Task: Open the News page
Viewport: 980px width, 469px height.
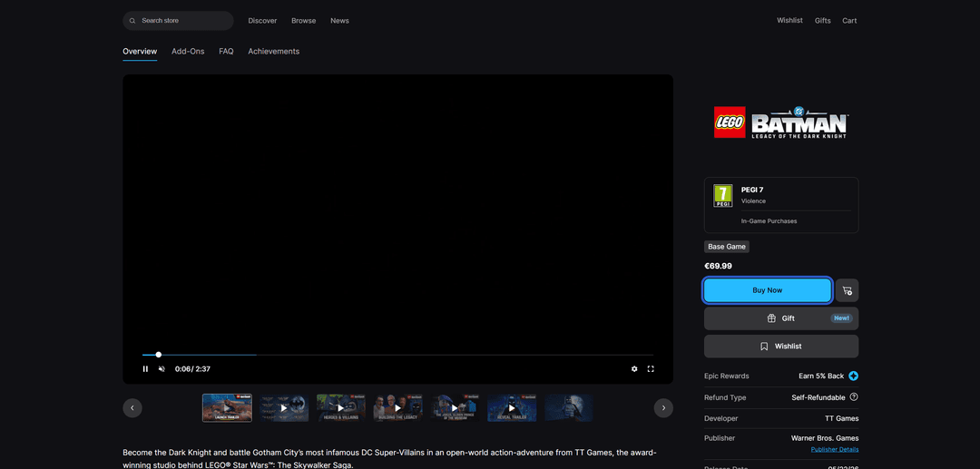Action: coord(340,21)
